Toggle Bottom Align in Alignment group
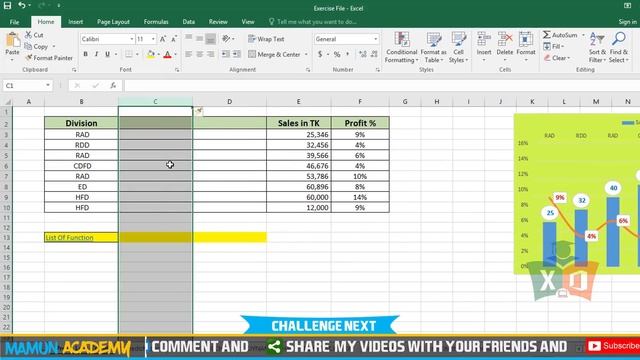Viewport: 640px width, 360px height. pyautogui.click(x=211, y=39)
